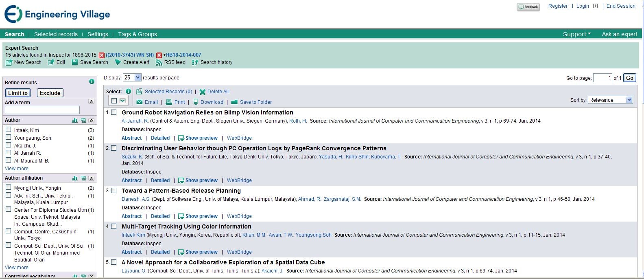
Task: View more authors link
Action: coord(17,169)
